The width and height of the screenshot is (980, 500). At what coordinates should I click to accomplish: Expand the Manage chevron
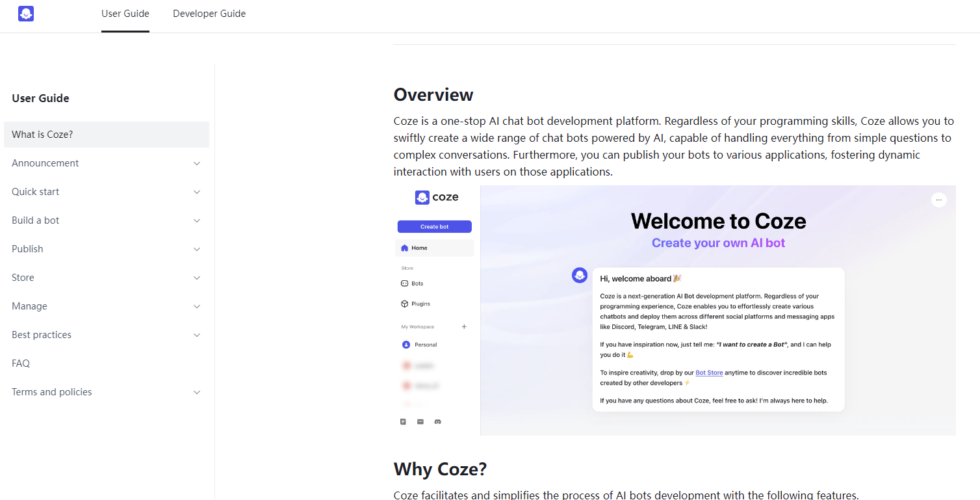click(197, 306)
